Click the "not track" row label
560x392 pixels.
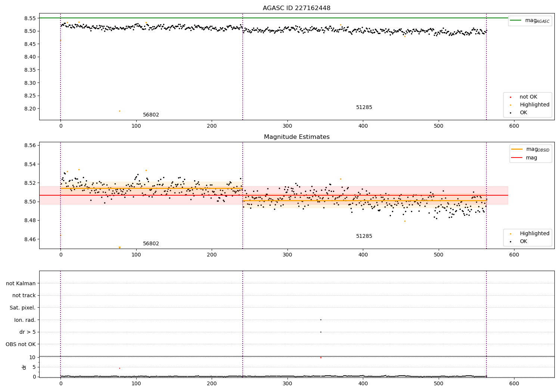(24, 295)
